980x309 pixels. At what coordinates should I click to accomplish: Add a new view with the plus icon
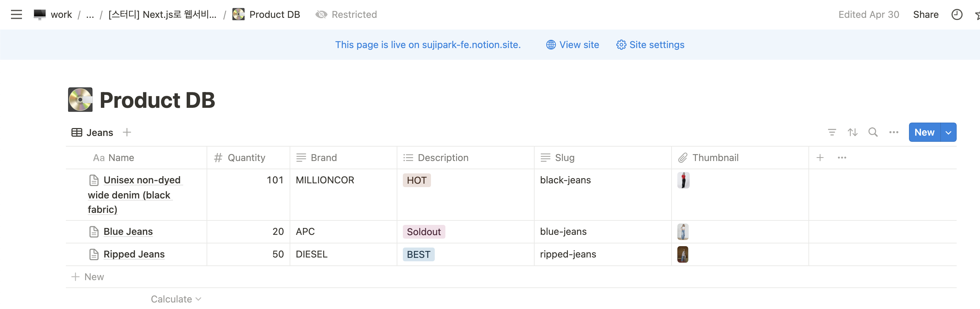pyautogui.click(x=127, y=133)
